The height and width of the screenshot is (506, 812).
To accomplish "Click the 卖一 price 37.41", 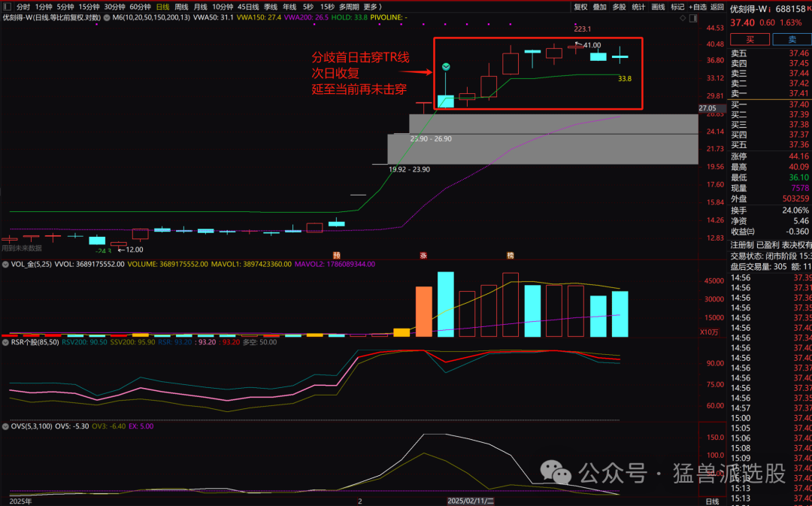I will (799, 94).
